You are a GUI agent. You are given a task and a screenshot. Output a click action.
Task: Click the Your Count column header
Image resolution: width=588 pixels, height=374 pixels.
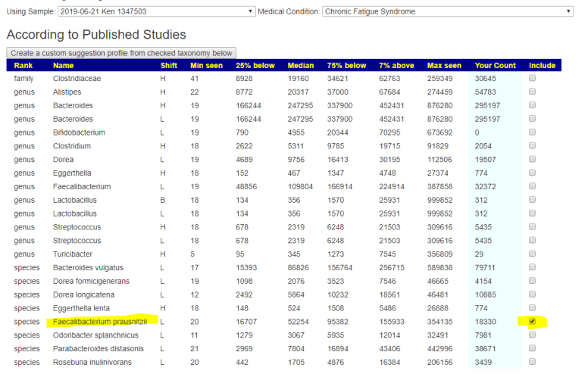(x=495, y=66)
